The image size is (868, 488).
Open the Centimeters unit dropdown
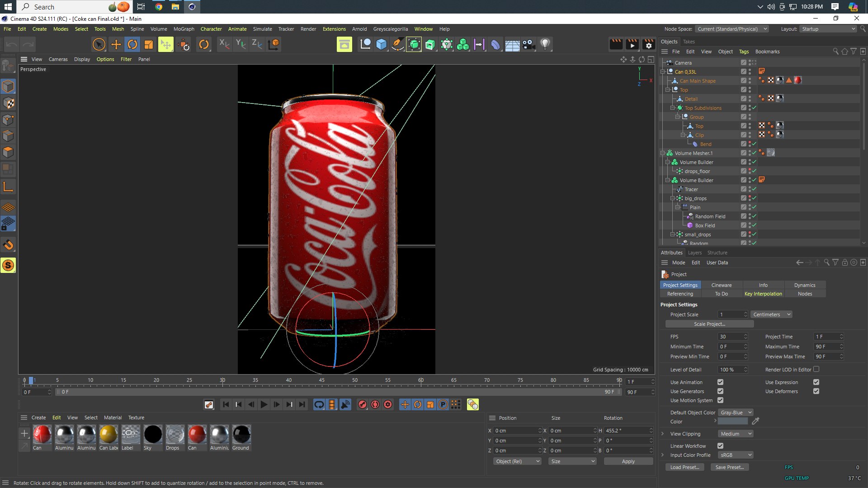coord(771,314)
